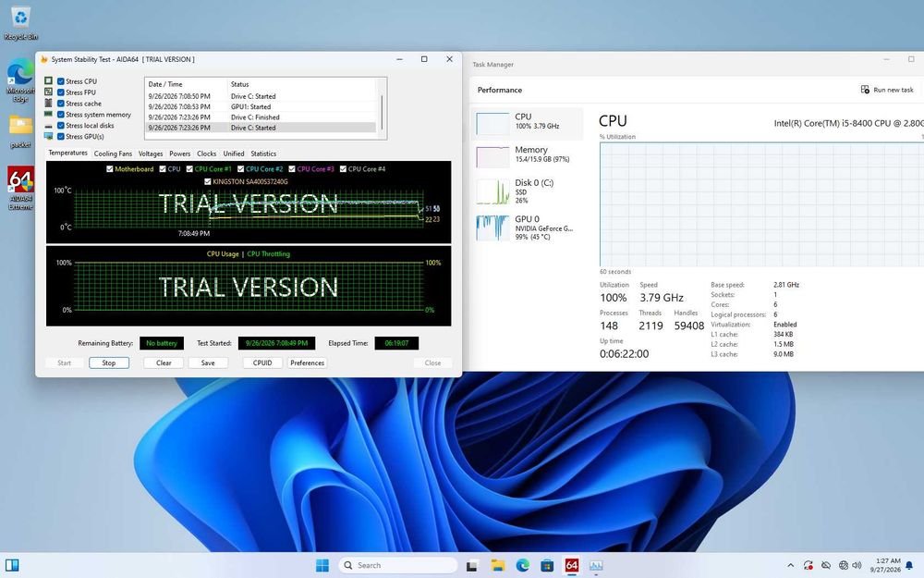
Task: Switch to the Voltages tab
Action: click(x=151, y=154)
